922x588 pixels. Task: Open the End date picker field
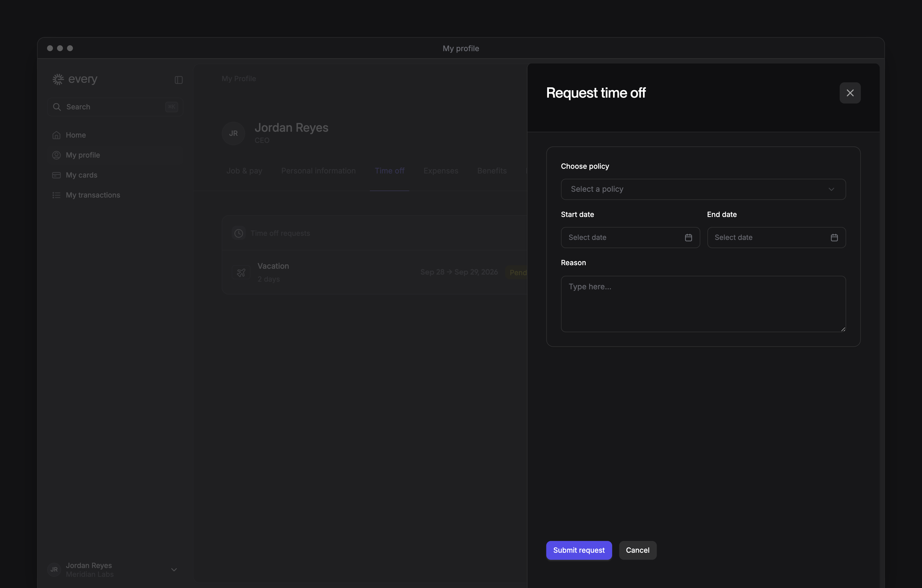coord(776,237)
